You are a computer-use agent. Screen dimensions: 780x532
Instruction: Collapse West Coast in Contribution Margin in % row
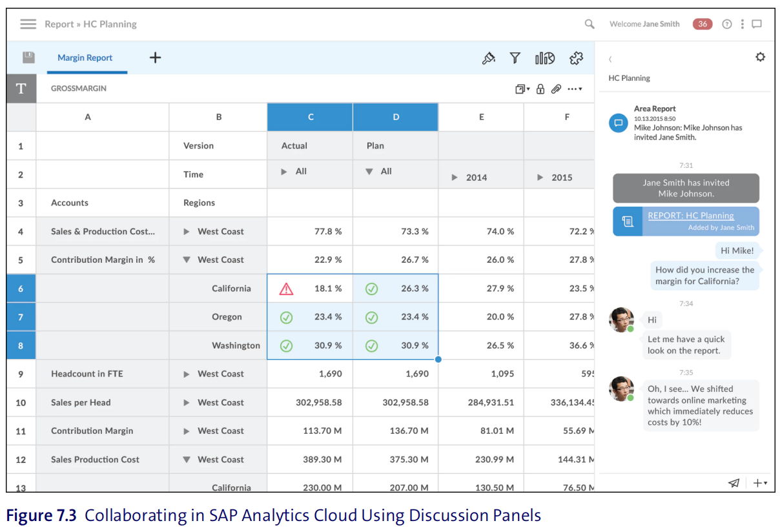click(x=187, y=260)
